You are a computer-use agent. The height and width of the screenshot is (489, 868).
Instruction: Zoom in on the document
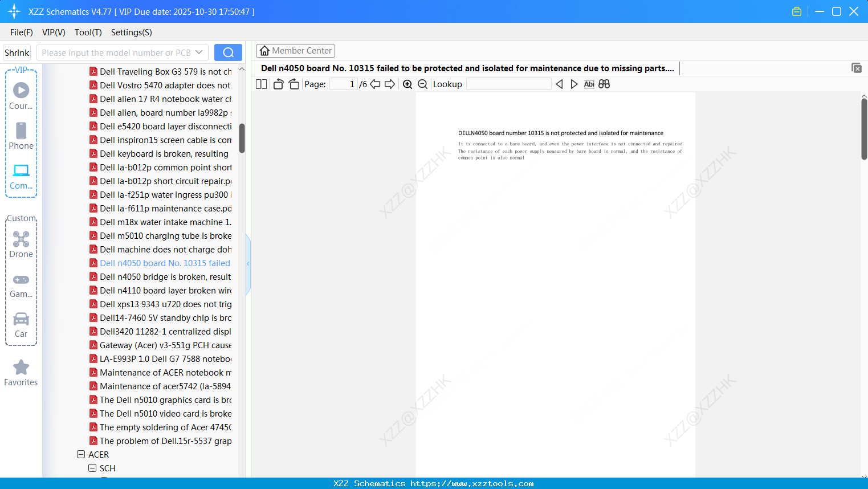(x=407, y=84)
